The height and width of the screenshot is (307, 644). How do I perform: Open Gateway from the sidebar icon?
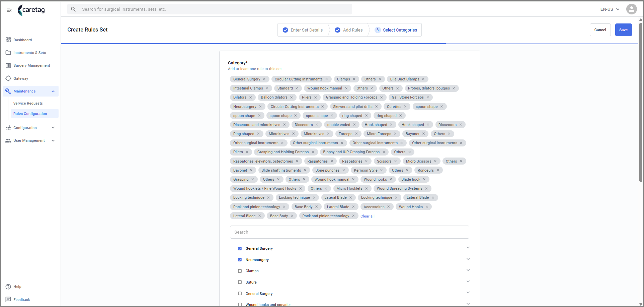click(8, 78)
